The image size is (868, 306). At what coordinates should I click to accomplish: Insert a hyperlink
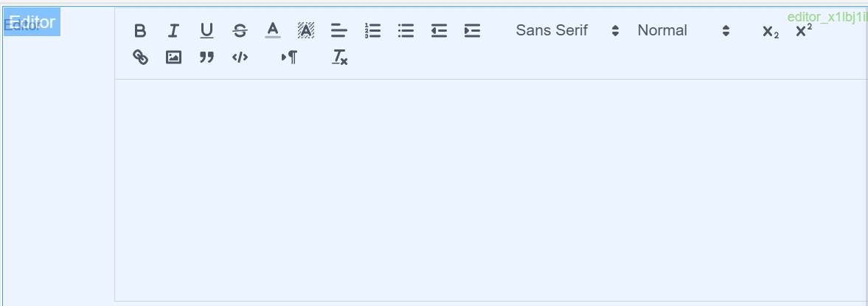click(140, 58)
